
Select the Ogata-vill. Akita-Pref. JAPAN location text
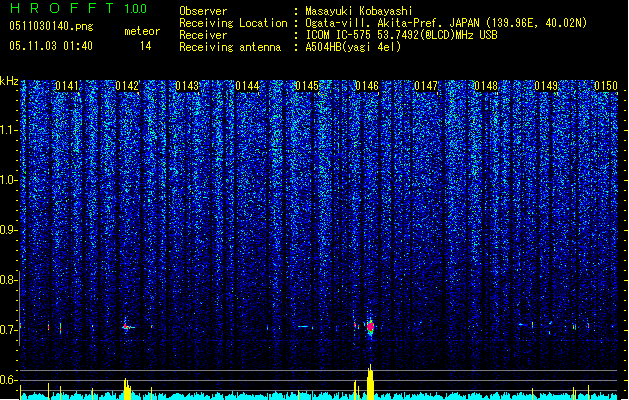[446, 23]
